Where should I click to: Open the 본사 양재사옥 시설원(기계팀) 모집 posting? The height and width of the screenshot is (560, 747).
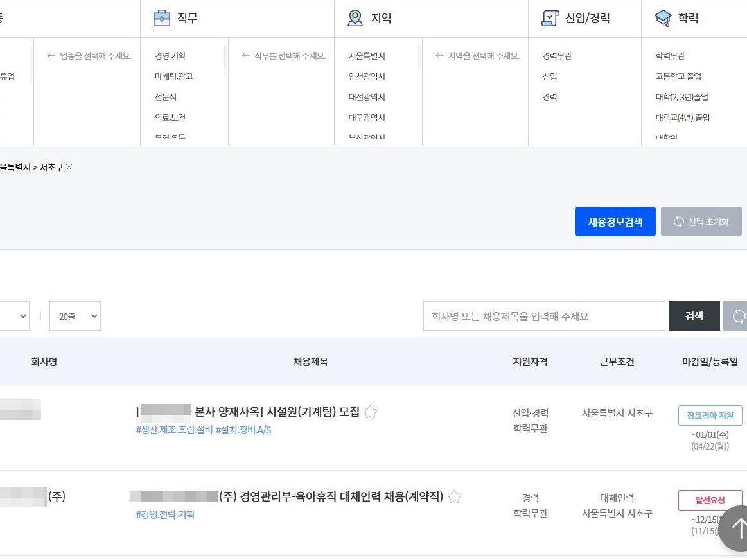pyautogui.click(x=248, y=412)
